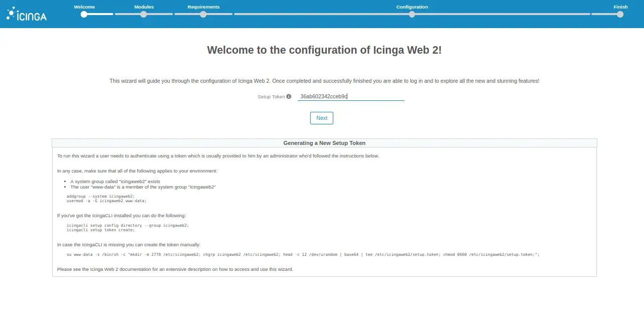
Task: Click the progress dot under Welcome
Action: 84,15
